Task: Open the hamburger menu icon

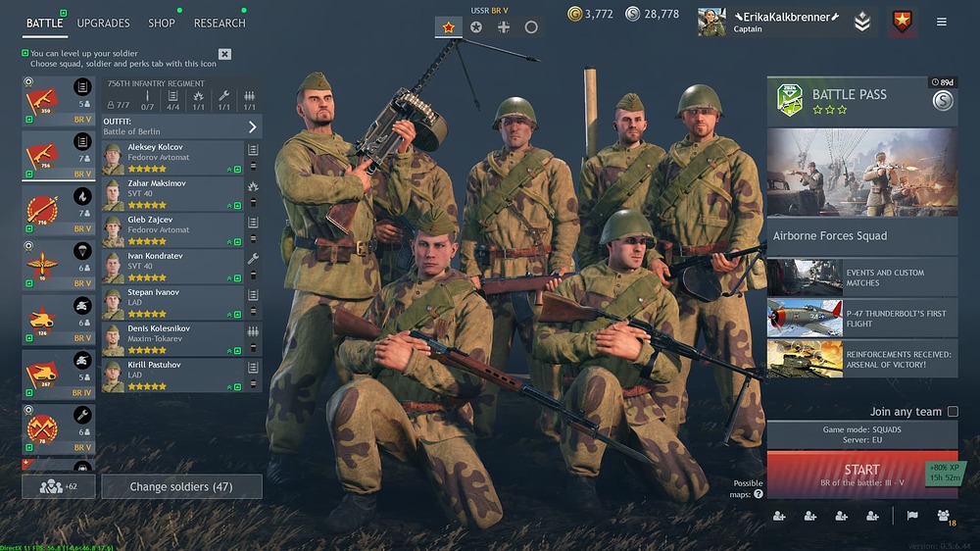Action: [x=941, y=22]
